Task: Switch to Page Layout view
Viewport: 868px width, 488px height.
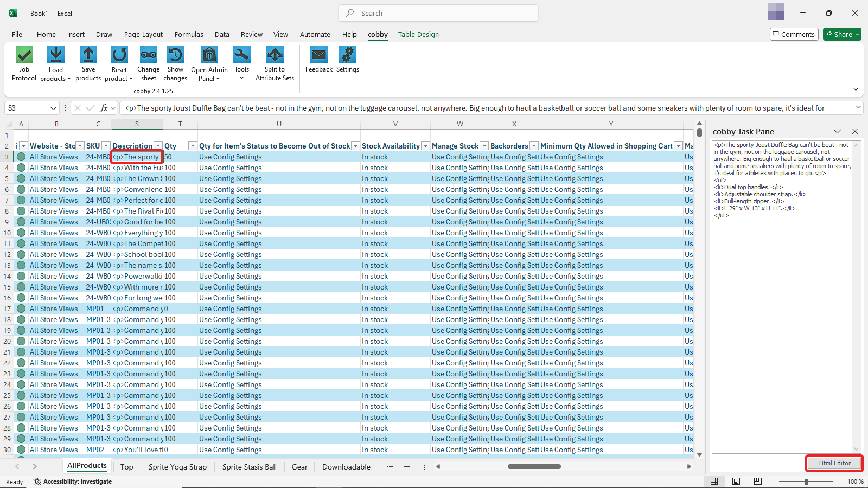Action: 736,481
